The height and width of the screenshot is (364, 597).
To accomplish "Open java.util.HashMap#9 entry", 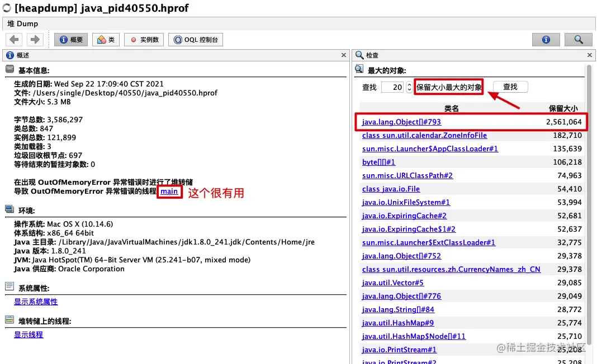I will coord(398,323).
